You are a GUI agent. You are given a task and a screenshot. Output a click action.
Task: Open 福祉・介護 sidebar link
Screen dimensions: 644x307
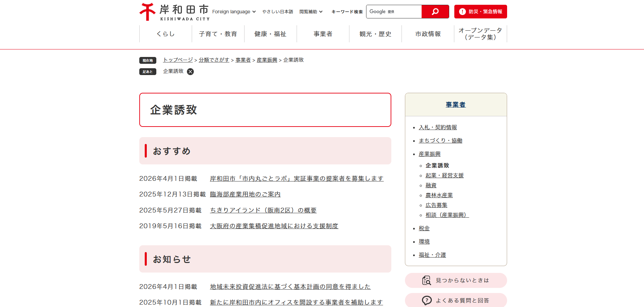click(433, 255)
